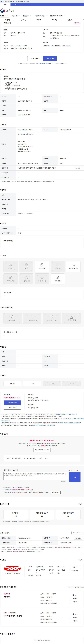
Task: Click the 장애인용 주차장 icon
Action: (x=13, y=318)
